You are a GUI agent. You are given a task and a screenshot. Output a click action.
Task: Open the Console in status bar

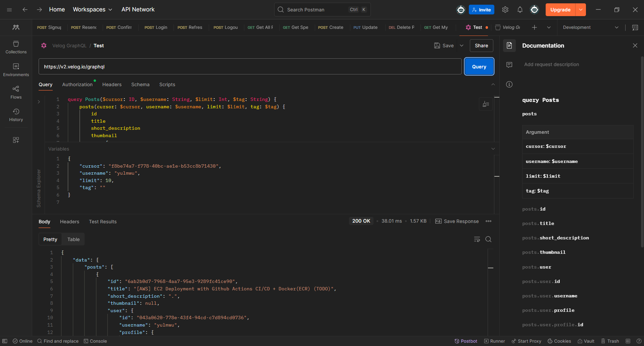pyautogui.click(x=95, y=341)
